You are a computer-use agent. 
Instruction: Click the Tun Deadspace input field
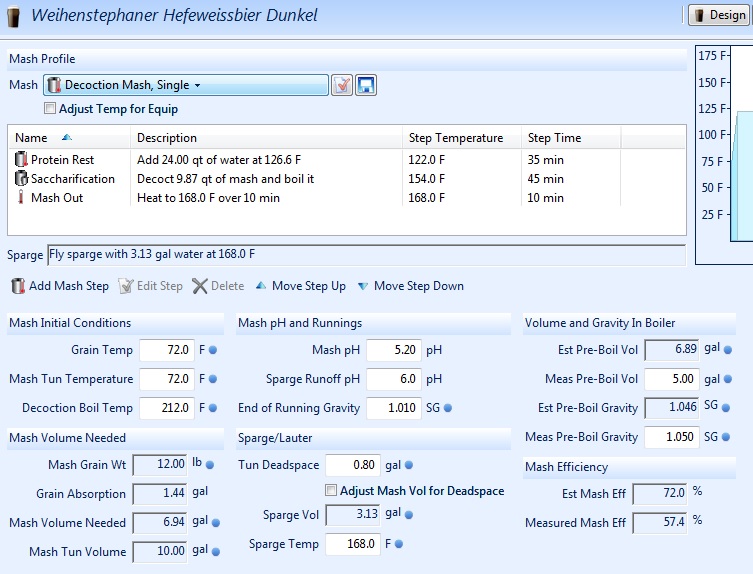coord(353,465)
